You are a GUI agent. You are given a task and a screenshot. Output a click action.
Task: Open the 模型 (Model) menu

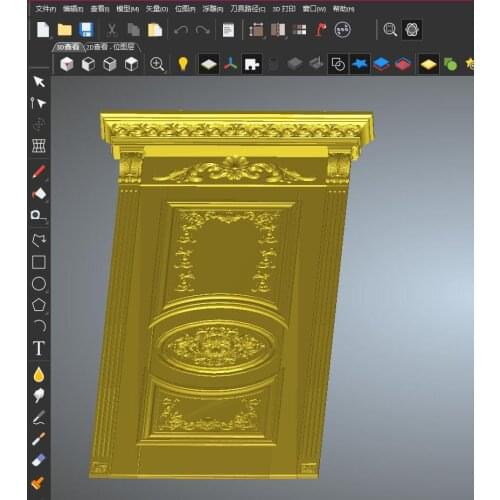[x=127, y=9]
